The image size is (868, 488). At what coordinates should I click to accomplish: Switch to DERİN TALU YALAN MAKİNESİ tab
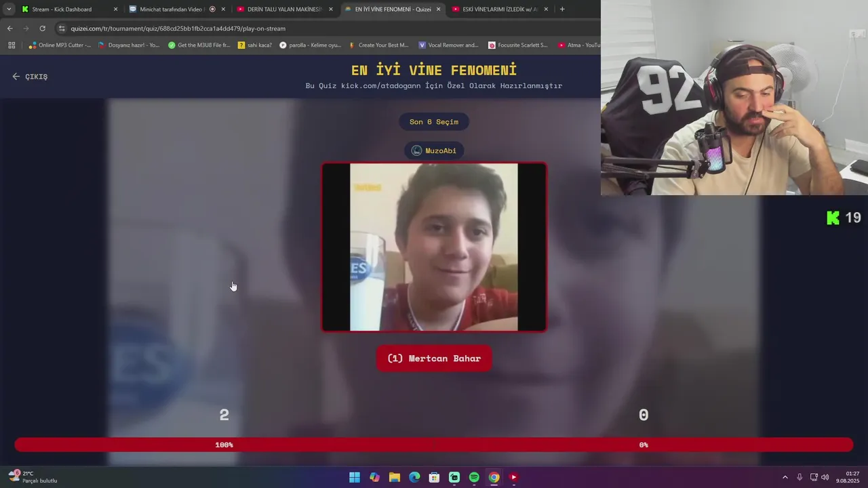(x=285, y=9)
